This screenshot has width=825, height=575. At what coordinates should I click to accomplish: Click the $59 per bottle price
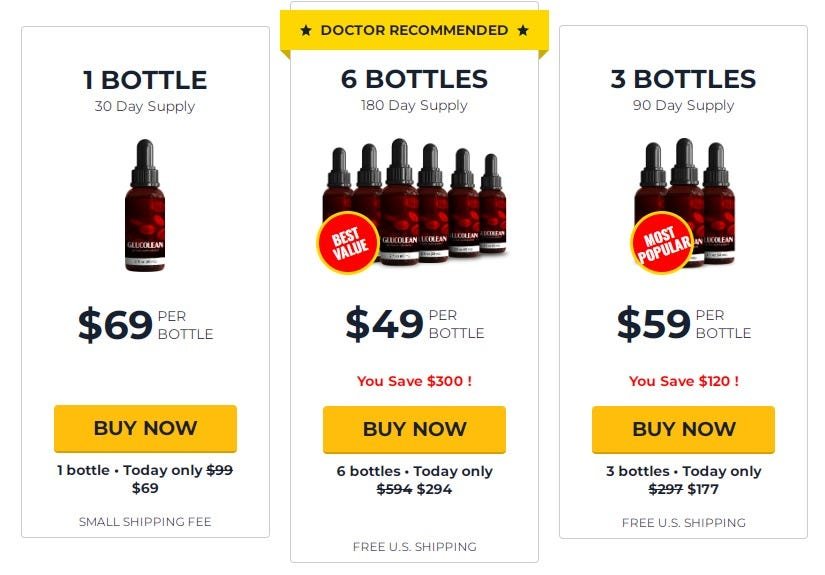coord(683,324)
